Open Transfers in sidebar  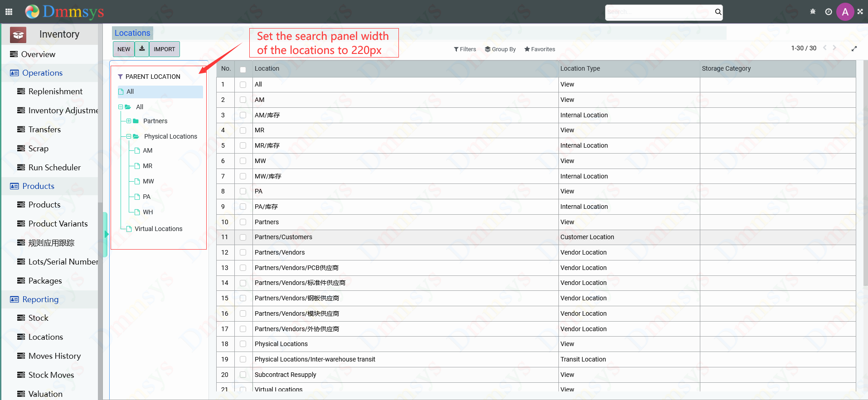click(44, 130)
